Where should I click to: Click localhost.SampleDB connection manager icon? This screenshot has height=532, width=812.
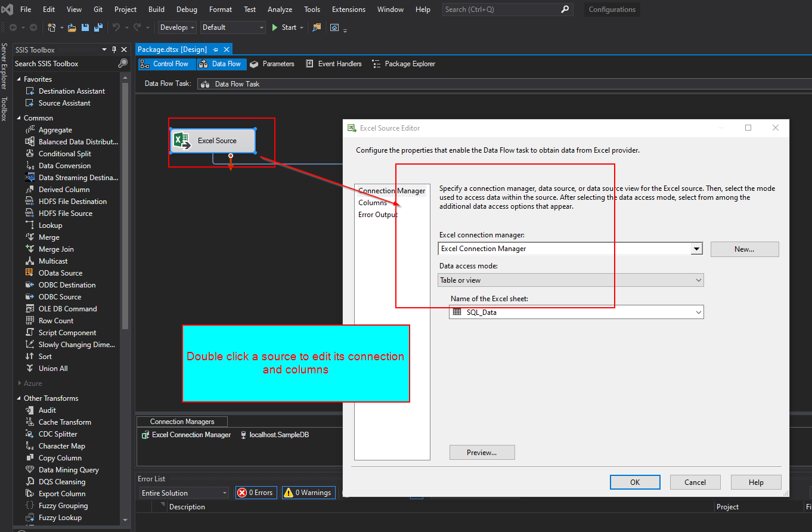[x=243, y=435]
